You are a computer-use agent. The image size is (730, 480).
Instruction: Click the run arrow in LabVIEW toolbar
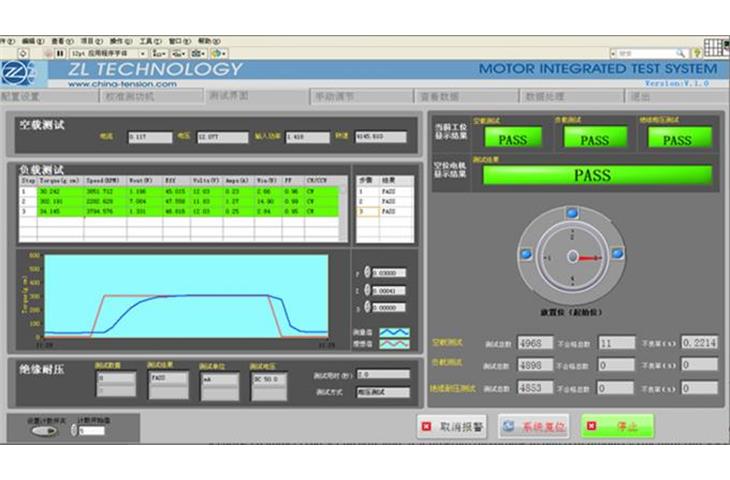tap(6, 52)
